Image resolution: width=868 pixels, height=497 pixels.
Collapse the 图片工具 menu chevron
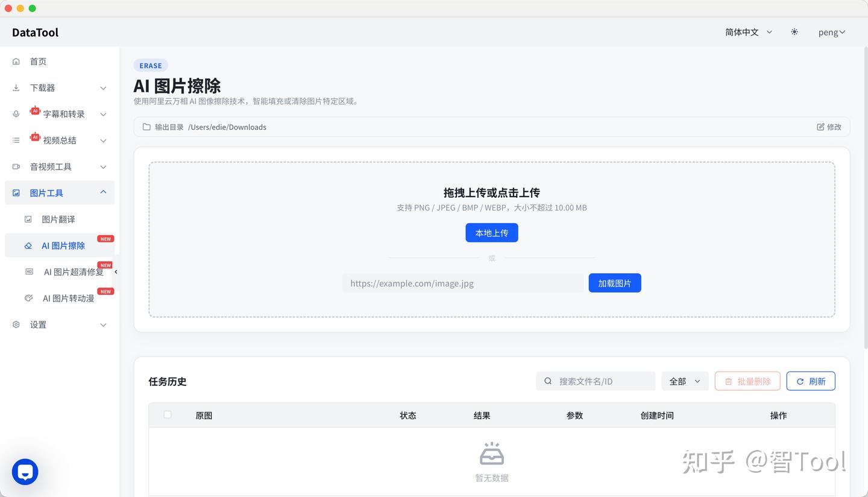(x=103, y=192)
